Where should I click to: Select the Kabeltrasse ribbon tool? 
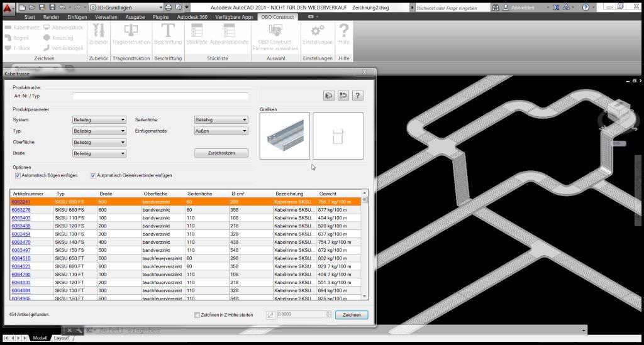pos(22,28)
